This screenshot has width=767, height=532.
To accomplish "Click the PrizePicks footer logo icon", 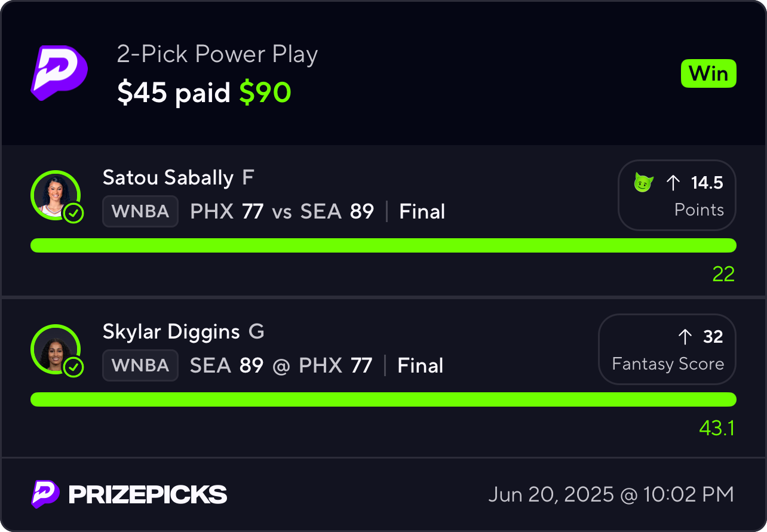I will click(x=45, y=494).
